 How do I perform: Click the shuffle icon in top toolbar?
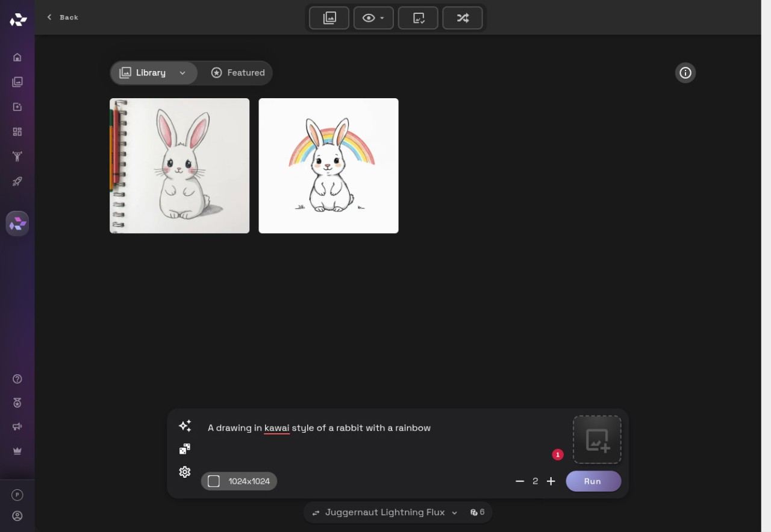click(x=463, y=18)
